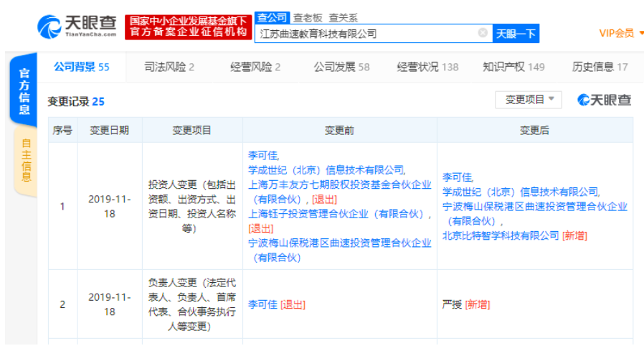
Task: Open 上海钰子投资管理合伙企业（有限合伙） link
Action: coord(338,214)
